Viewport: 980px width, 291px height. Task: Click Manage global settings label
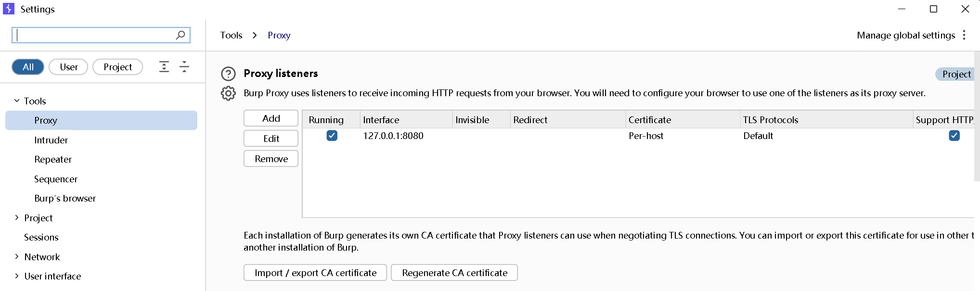click(906, 35)
